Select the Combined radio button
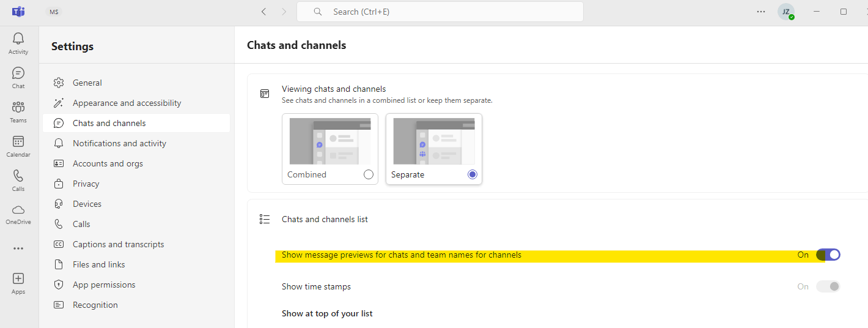This screenshot has height=328, width=868. 368,174
